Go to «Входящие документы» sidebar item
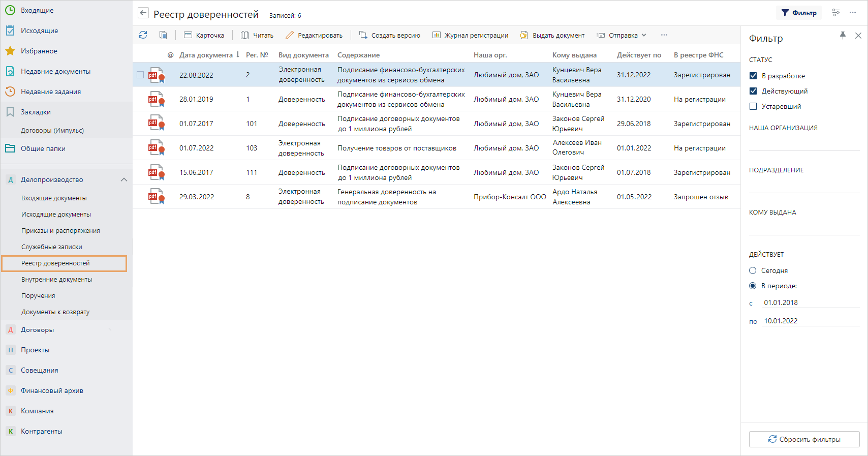 pos(54,198)
